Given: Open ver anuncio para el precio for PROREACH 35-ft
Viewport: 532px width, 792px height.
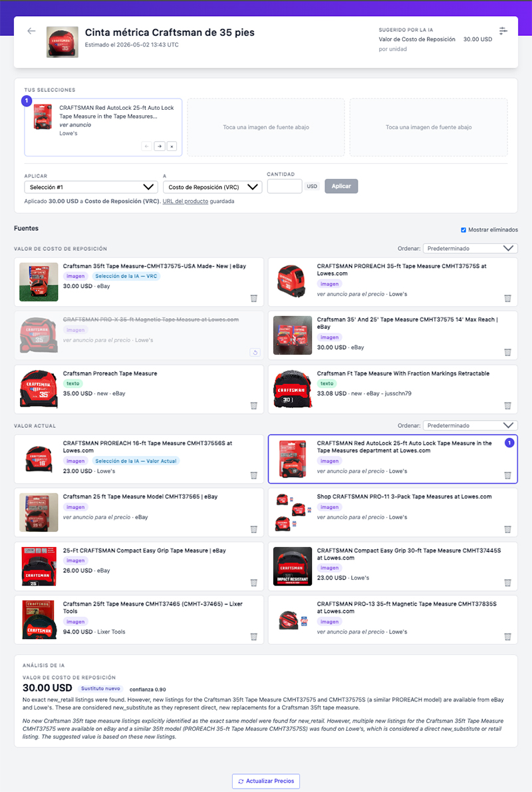Looking at the screenshot, I should coord(351,294).
